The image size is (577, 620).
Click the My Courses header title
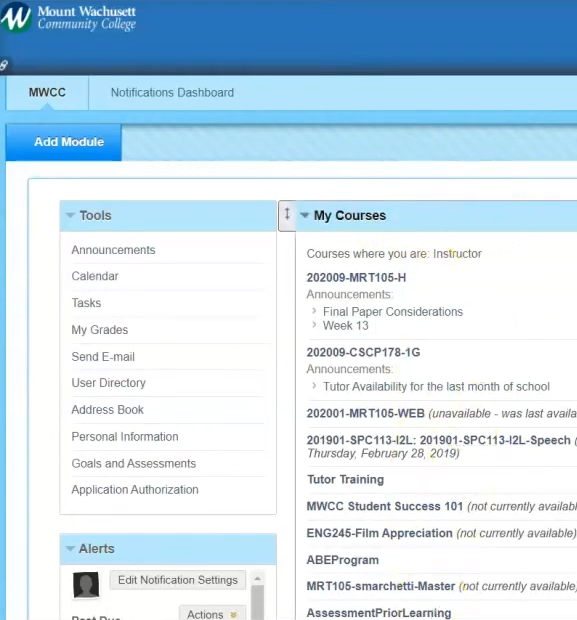350,215
